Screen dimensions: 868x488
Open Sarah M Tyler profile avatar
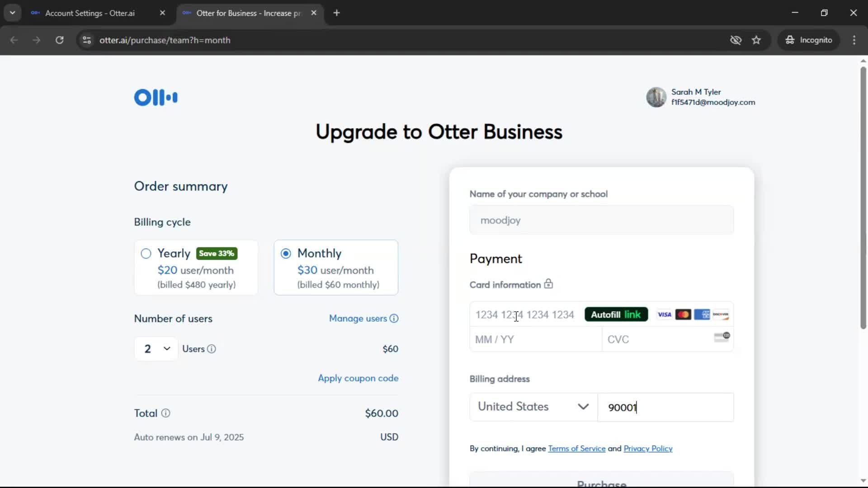tap(656, 97)
